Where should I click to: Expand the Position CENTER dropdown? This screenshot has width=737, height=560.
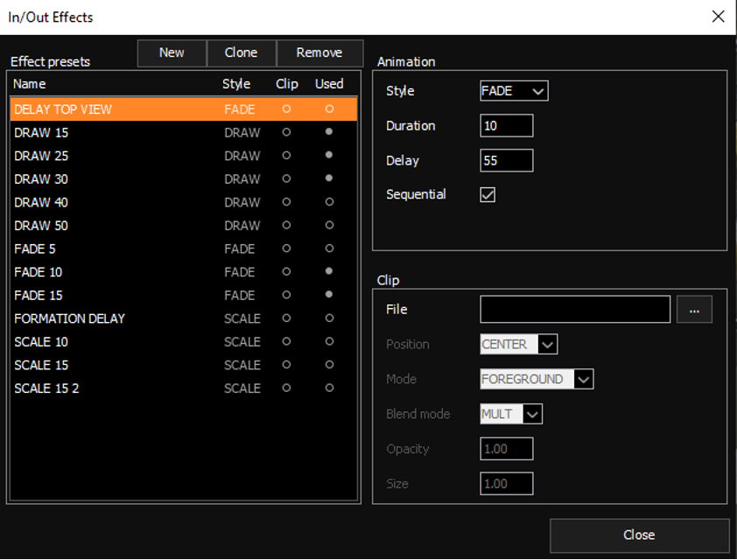518,345
